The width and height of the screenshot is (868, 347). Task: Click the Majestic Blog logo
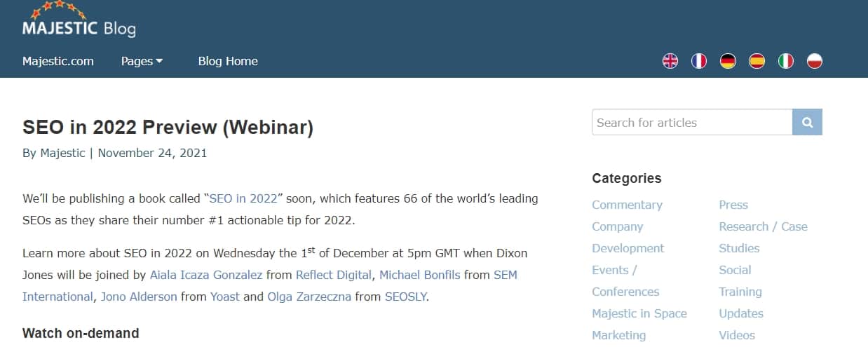click(x=79, y=20)
